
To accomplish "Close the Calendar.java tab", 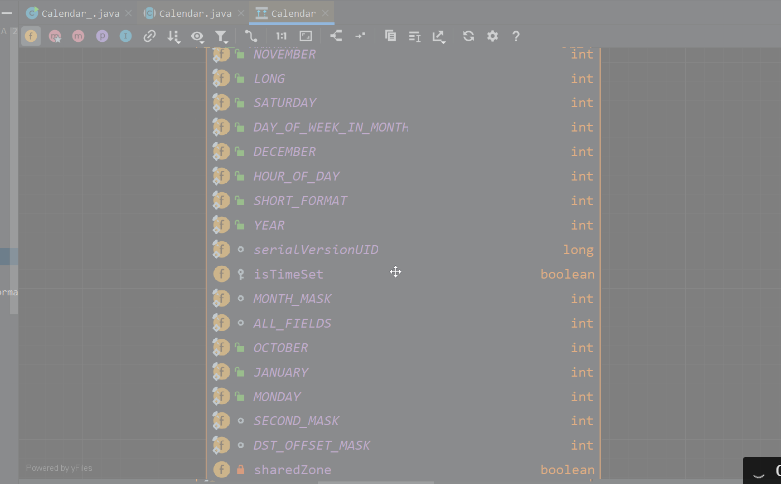I will [241, 13].
